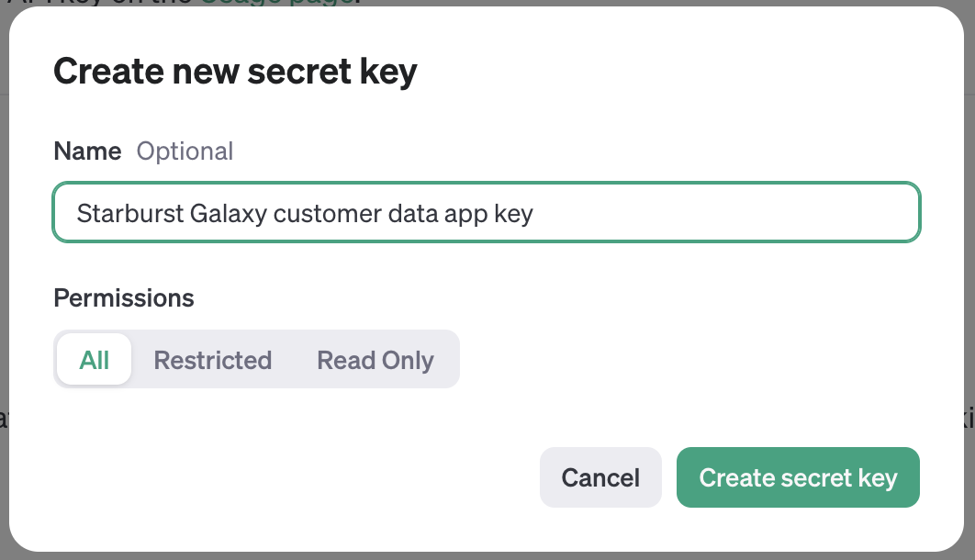This screenshot has width=975, height=560.
Task: Click empty space at right end of Name field
Action: point(826,213)
